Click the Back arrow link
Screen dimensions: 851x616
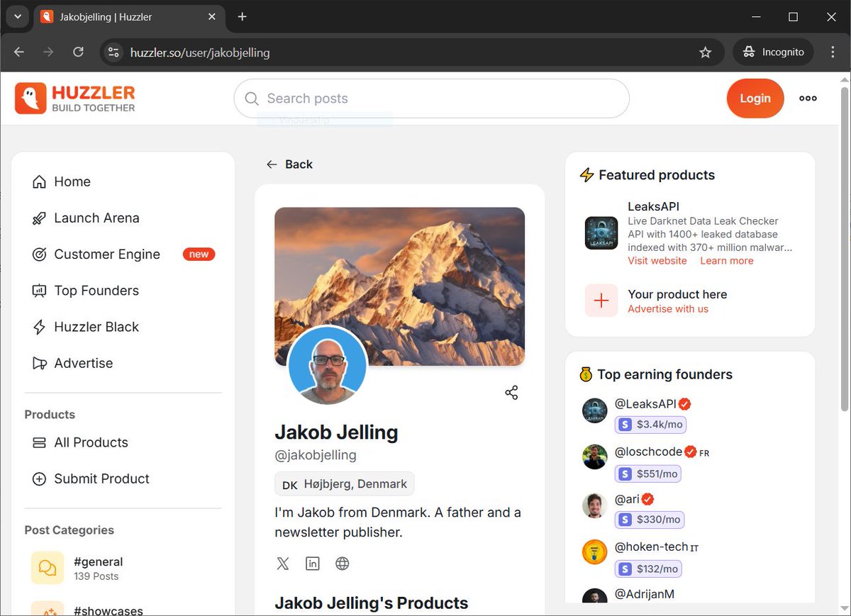(289, 164)
